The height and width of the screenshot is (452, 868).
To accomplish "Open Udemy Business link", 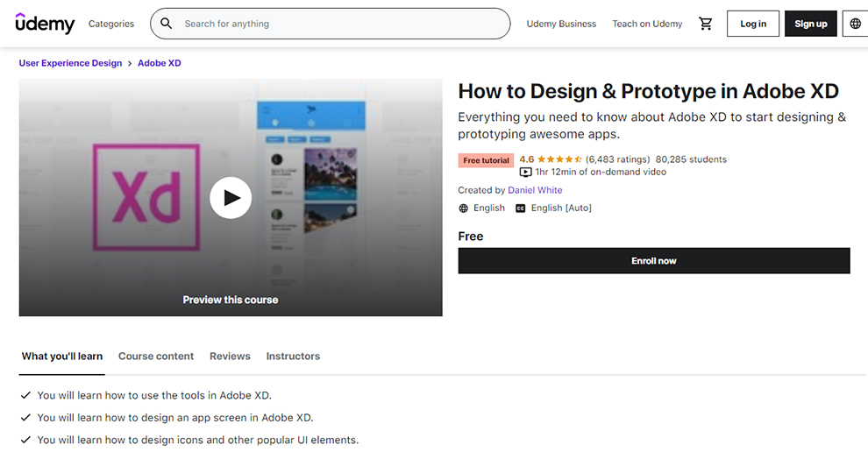I will [561, 24].
